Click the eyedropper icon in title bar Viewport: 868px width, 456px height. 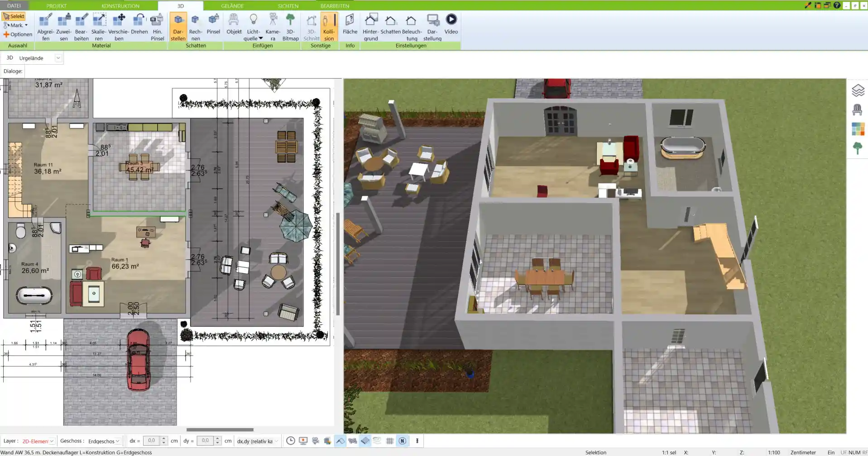pos(808,5)
